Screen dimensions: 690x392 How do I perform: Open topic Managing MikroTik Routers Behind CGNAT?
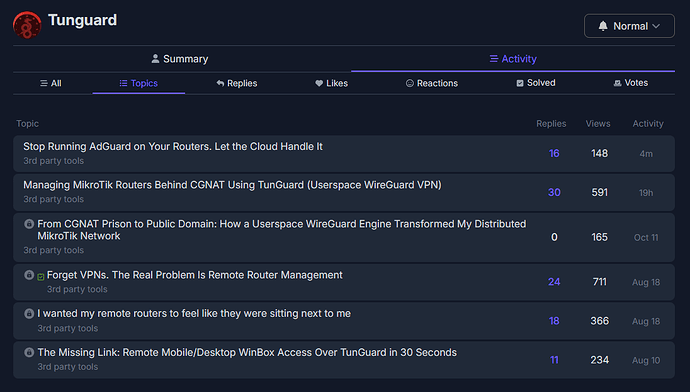point(232,185)
